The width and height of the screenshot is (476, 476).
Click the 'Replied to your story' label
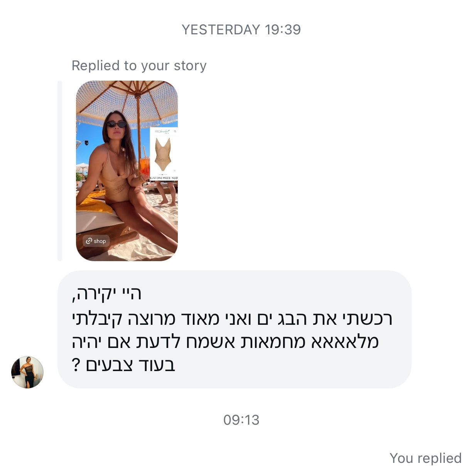[139, 66]
